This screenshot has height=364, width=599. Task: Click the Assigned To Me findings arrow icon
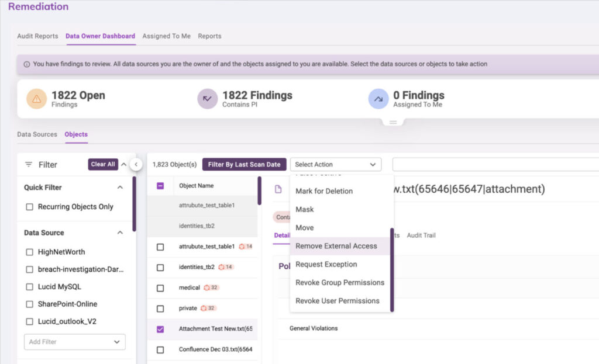(x=378, y=99)
